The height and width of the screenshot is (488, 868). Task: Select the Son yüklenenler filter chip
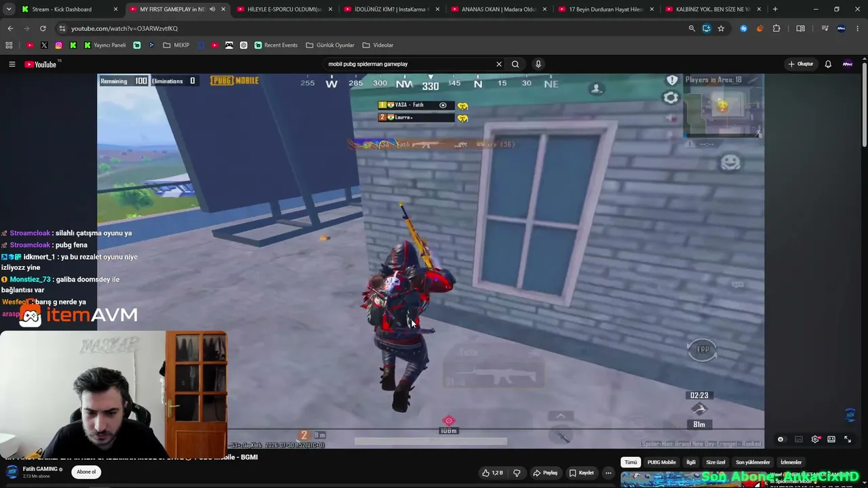pos(753,462)
